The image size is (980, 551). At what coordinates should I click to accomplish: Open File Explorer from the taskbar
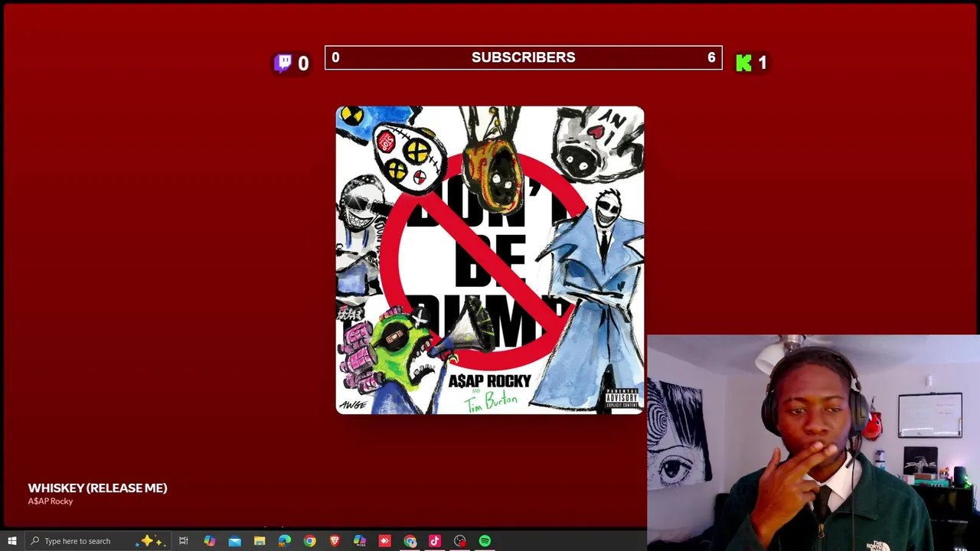[260, 541]
